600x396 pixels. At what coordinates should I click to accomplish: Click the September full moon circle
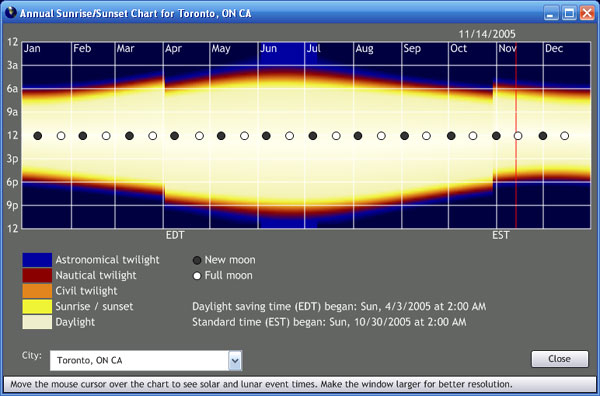426,136
